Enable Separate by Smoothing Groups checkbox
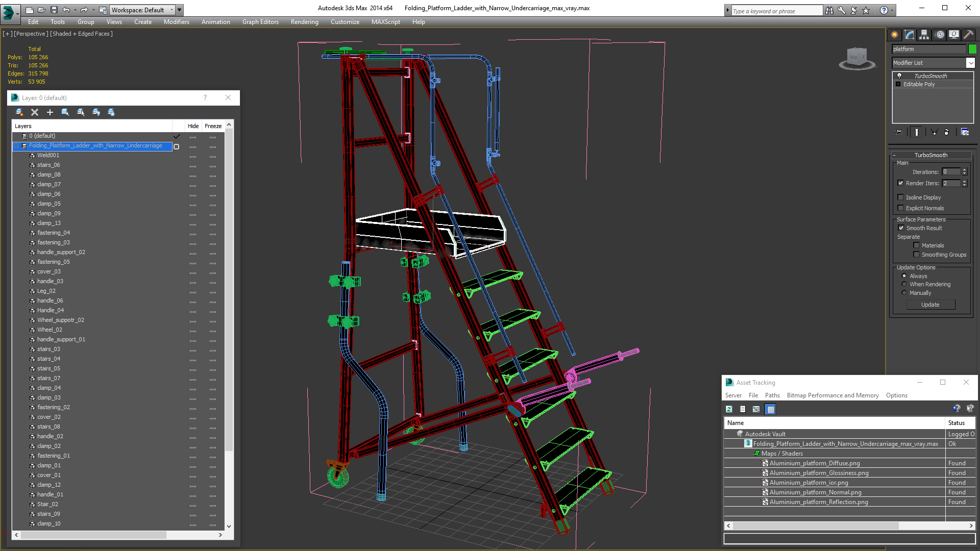Screen dimensions: 980x551 [916, 255]
